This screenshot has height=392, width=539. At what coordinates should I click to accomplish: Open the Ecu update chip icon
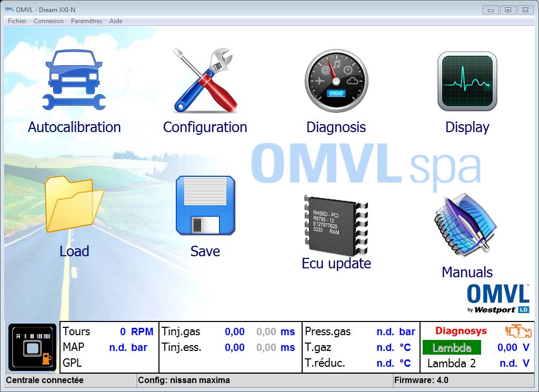pos(336,225)
